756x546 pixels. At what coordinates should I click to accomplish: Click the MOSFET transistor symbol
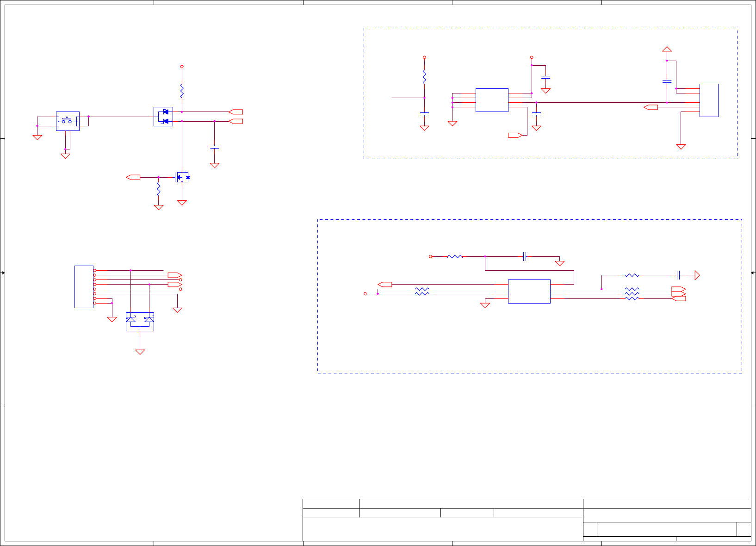[x=182, y=177]
